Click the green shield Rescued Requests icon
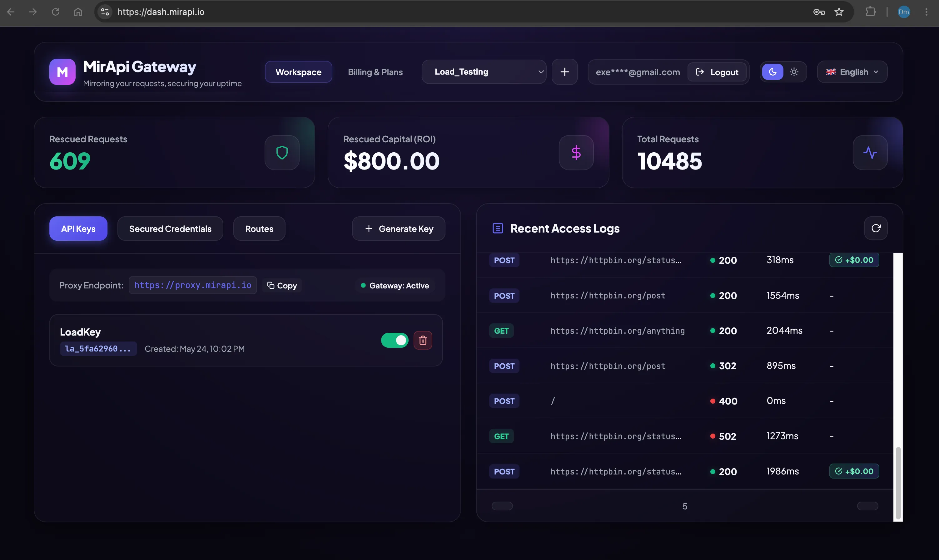This screenshot has height=560, width=939. pos(282,153)
